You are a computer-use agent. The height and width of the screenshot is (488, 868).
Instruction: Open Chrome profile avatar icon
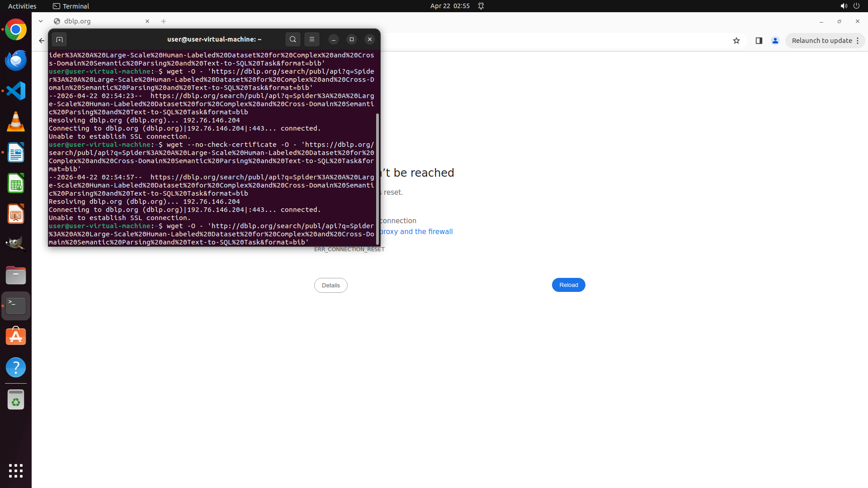pos(775,41)
